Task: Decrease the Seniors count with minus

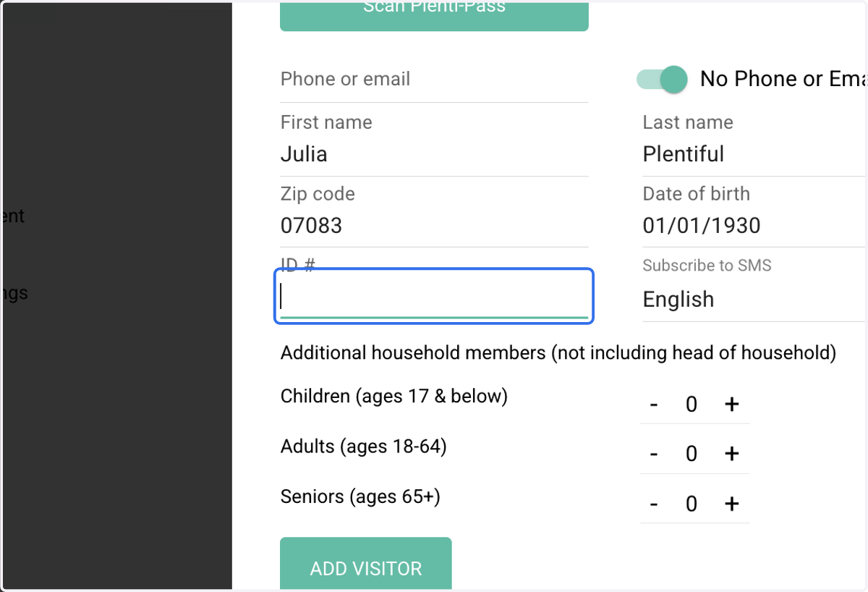Action: pos(654,504)
